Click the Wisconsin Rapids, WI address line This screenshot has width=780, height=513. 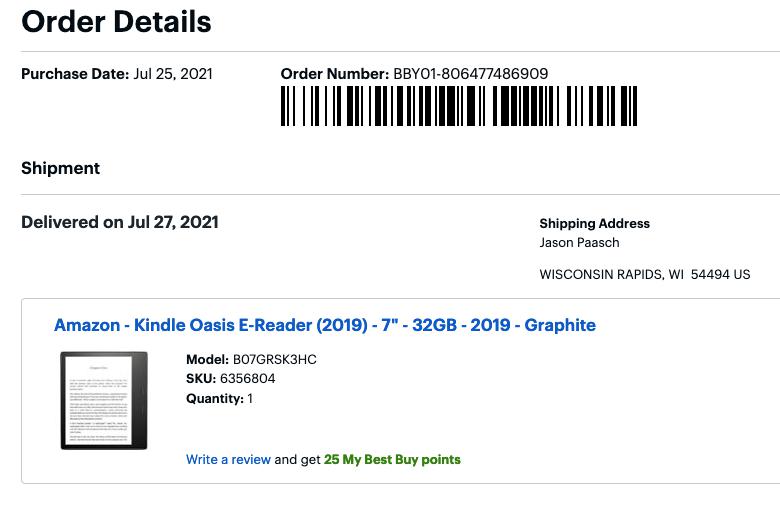point(644,275)
